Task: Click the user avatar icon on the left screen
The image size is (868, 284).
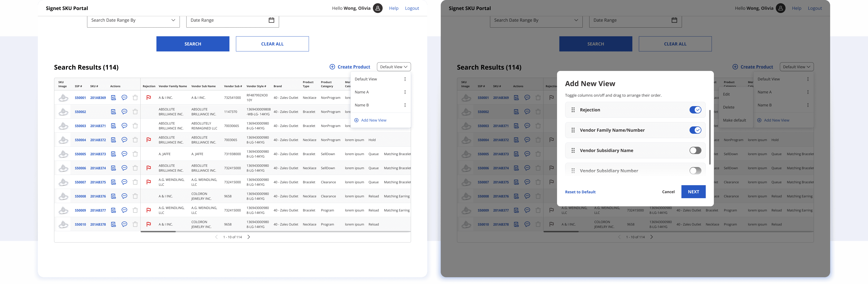Action: coord(378,8)
